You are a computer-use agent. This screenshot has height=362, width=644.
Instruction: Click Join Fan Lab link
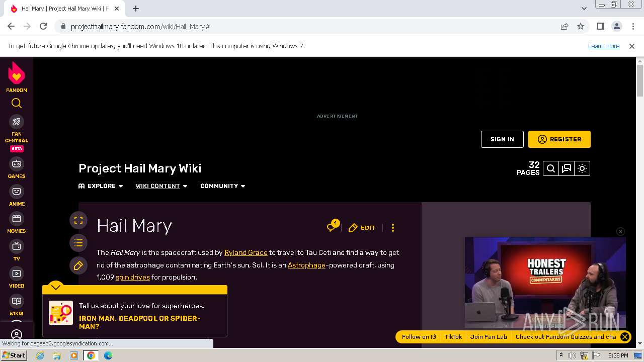coord(489,337)
